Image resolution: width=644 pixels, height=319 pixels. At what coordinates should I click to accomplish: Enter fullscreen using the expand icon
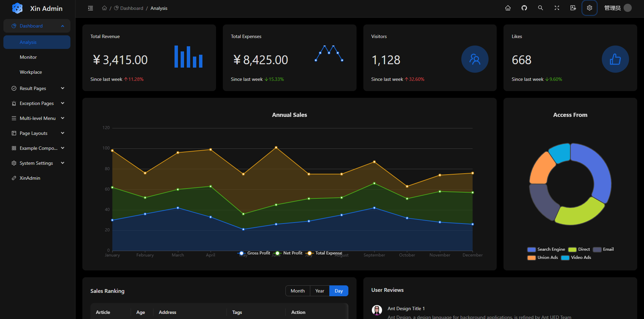557,8
